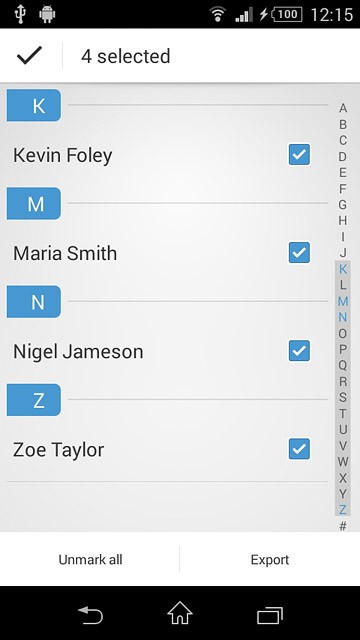Tap the done checkmark icon
The height and width of the screenshot is (640, 360).
click(29, 56)
